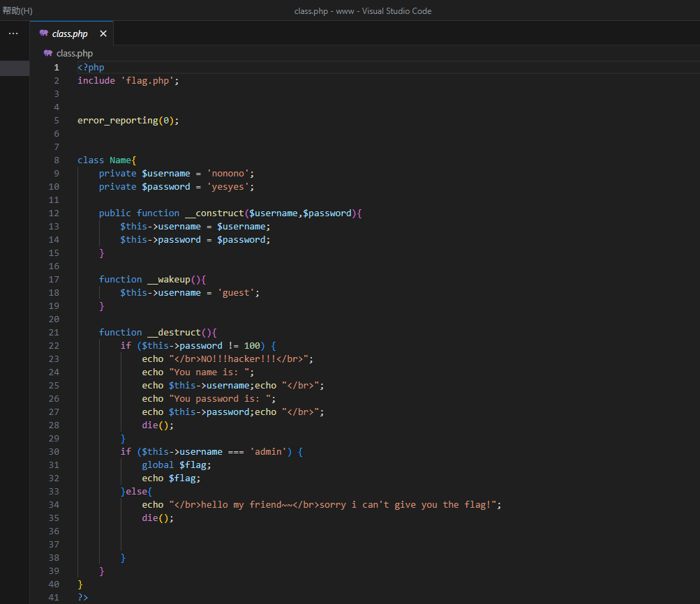Screen dimensions: 700x604
Task: Click the PHP file icon on tab
Action: point(44,33)
